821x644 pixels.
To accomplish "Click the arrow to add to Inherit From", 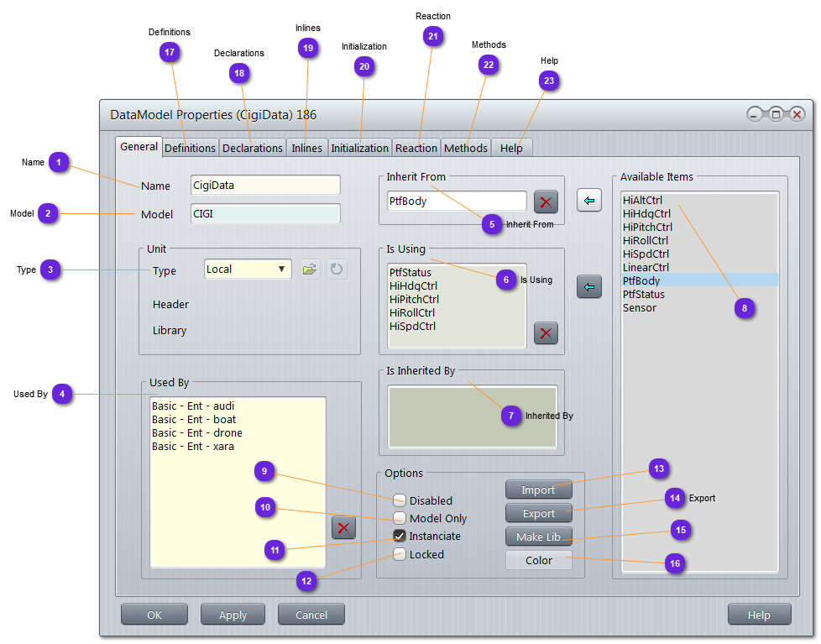I will [x=589, y=201].
